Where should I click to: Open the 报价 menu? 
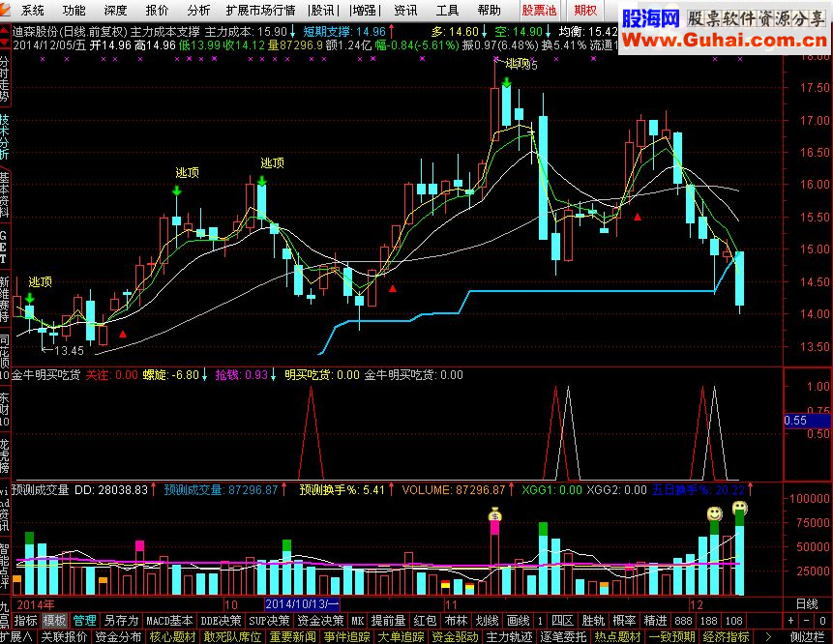click(157, 10)
